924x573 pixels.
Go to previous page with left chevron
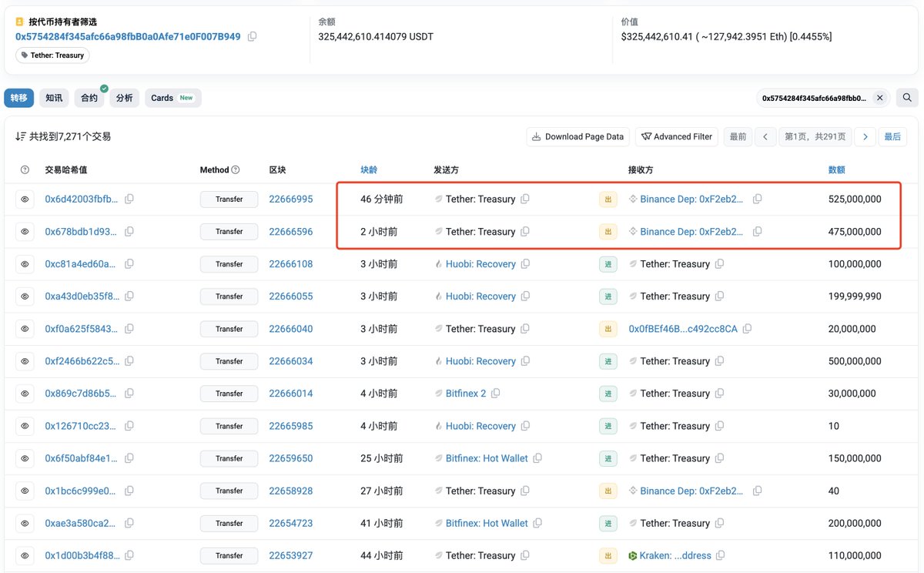(x=765, y=136)
